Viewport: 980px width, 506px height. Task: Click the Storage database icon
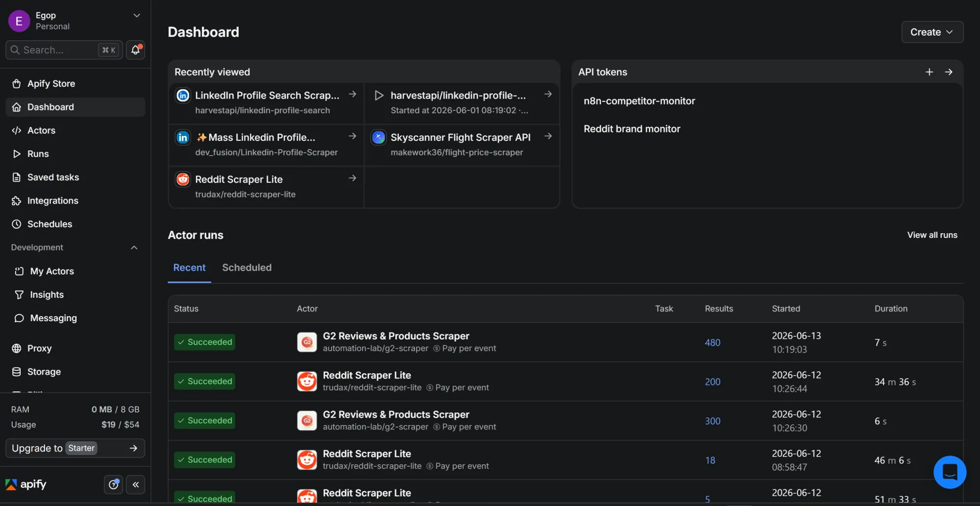click(17, 372)
